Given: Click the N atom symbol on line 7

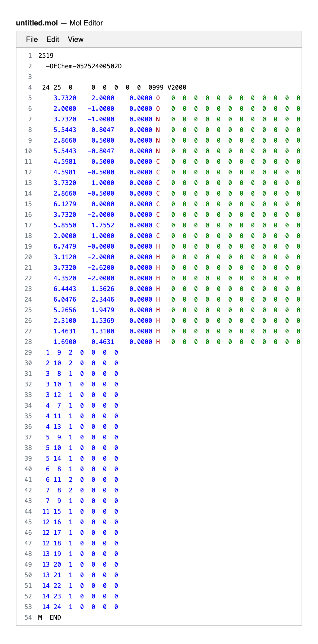Looking at the screenshot, I should click(x=158, y=119).
